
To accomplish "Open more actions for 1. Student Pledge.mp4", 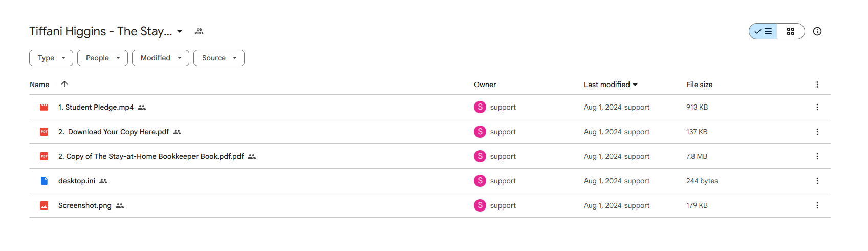I will point(817,107).
